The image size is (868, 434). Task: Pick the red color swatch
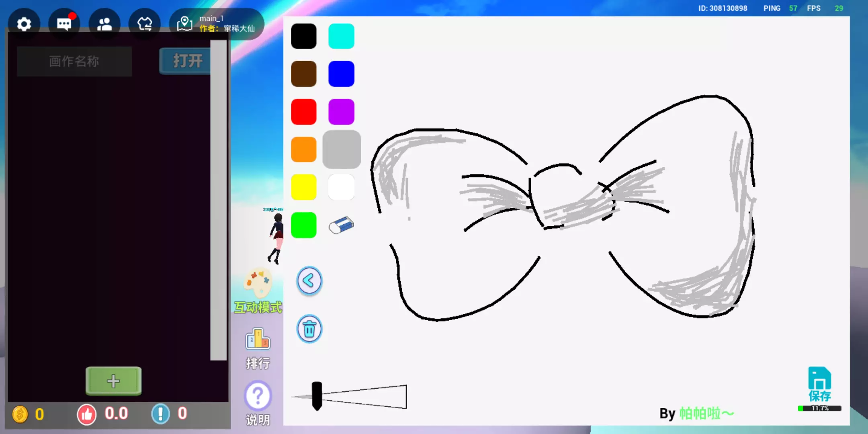click(304, 112)
